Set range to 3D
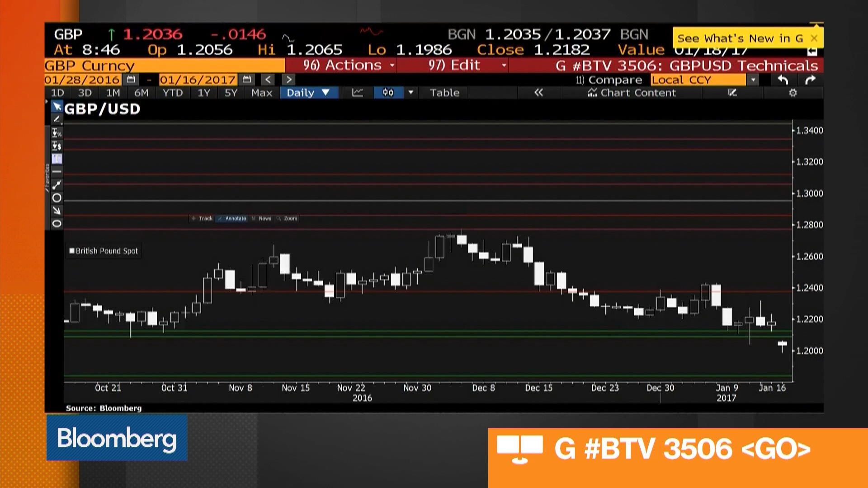 (x=85, y=93)
